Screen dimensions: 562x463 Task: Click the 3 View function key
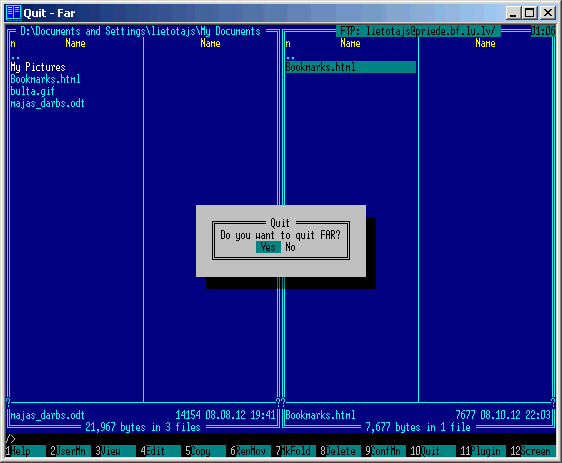click(x=115, y=451)
